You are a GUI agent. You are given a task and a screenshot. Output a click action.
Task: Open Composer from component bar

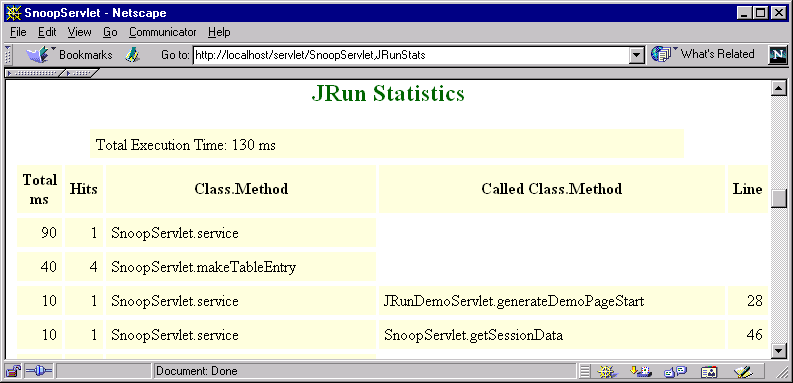point(742,372)
